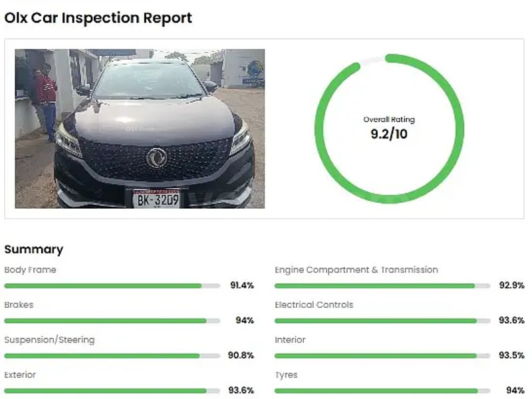The image size is (532, 399).
Task: Click the Suspension/Steering progress bar
Action: click(x=112, y=356)
